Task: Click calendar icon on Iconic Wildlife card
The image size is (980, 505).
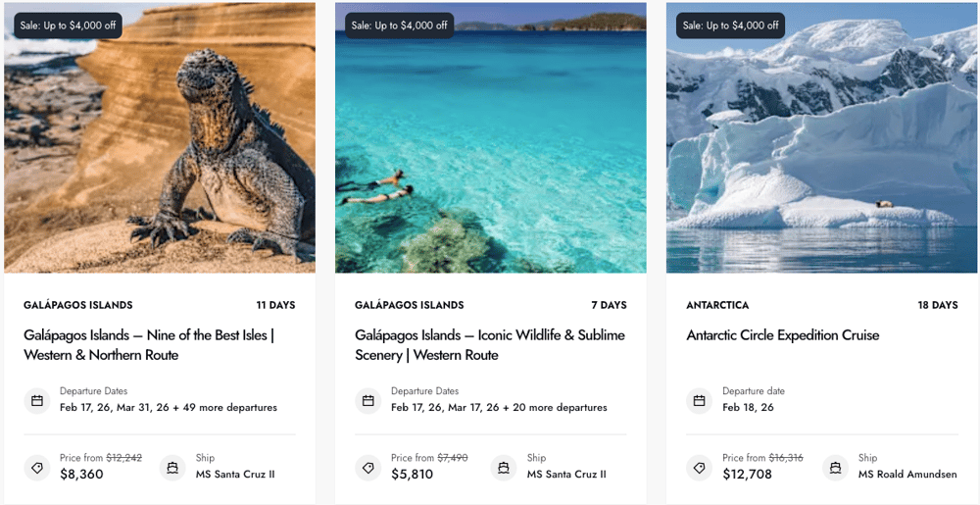Action: pyautogui.click(x=368, y=400)
